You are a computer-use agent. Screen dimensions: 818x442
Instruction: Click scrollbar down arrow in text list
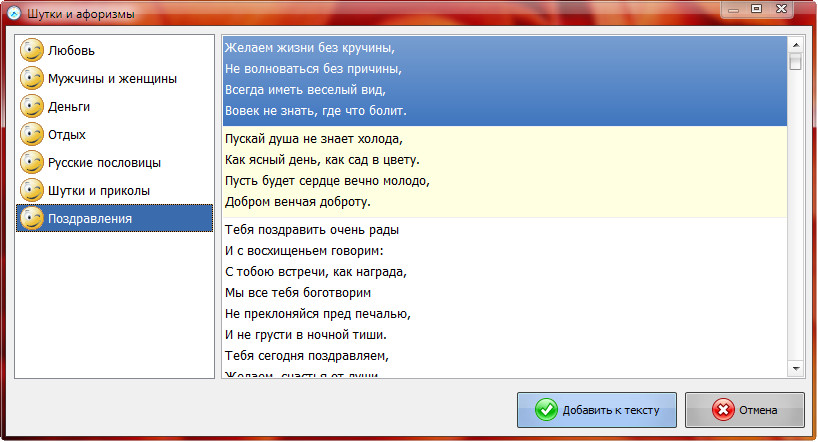[796, 369]
